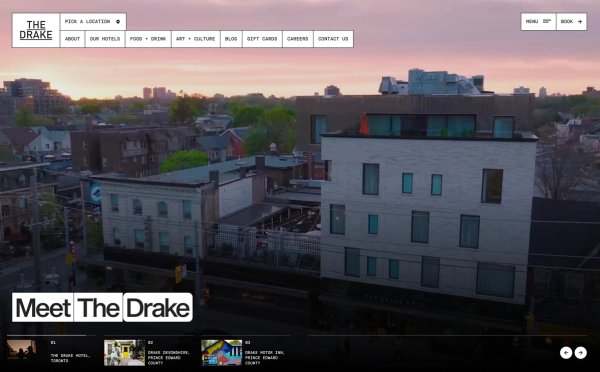Click the hamburger lines icon

click(x=547, y=22)
